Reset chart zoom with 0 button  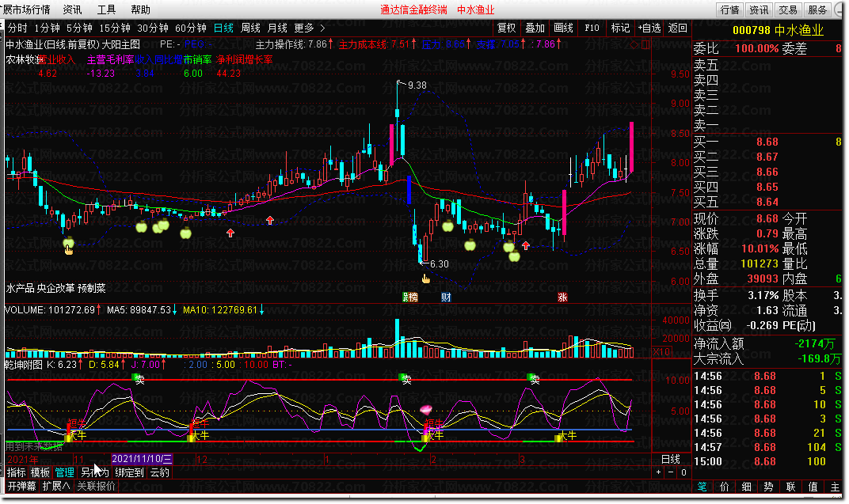point(683,472)
